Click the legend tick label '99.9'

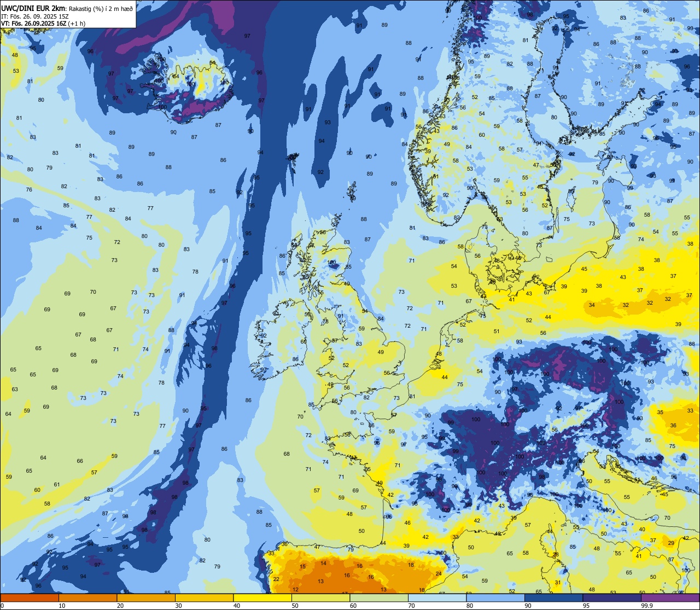647,606
